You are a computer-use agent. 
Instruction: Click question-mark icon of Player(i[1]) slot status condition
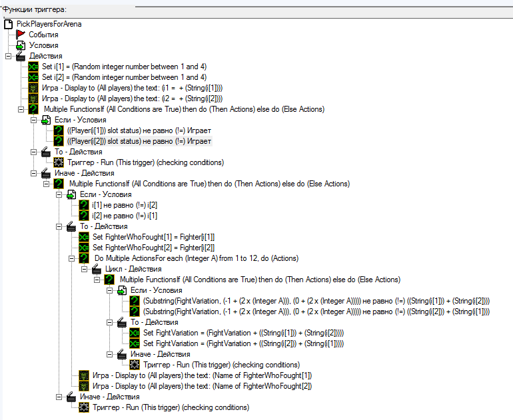pyautogui.click(x=59, y=130)
